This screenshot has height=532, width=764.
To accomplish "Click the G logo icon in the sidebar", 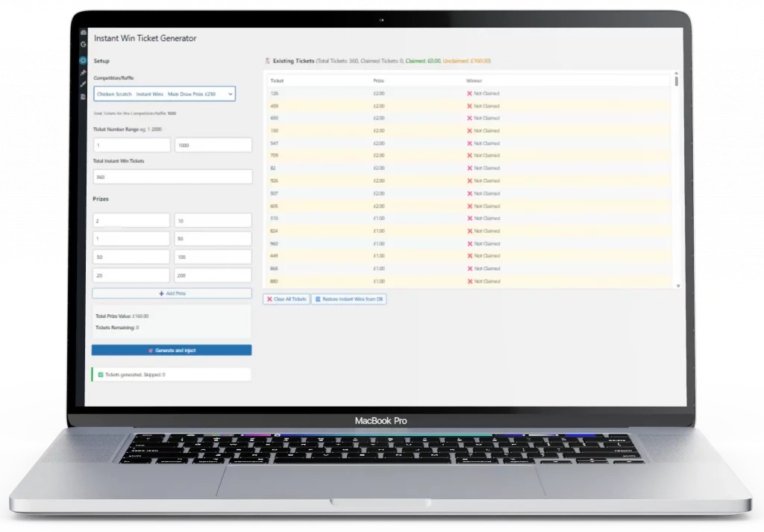I will (x=84, y=44).
